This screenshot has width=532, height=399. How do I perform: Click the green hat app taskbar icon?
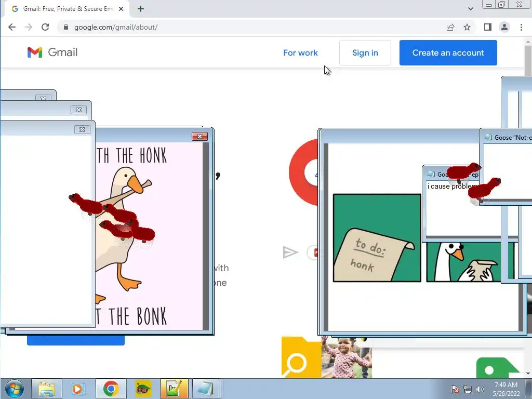click(x=143, y=389)
